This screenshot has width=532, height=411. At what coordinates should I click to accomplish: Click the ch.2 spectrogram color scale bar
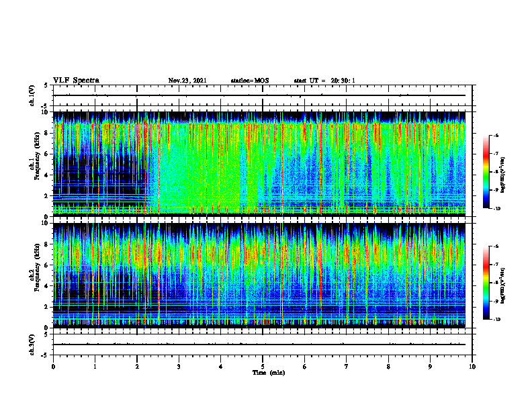point(486,283)
